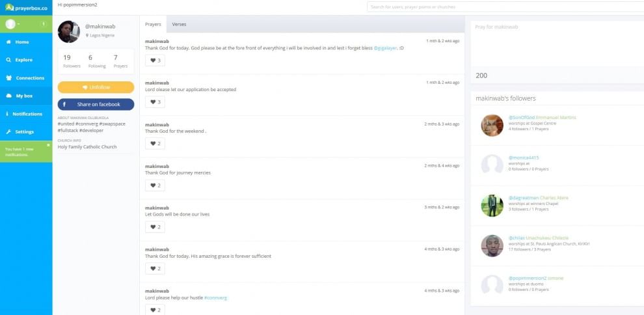Open the Home sidebar item
Image resolution: width=644 pixels, height=315 pixels.
pyautogui.click(x=26, y=42)
